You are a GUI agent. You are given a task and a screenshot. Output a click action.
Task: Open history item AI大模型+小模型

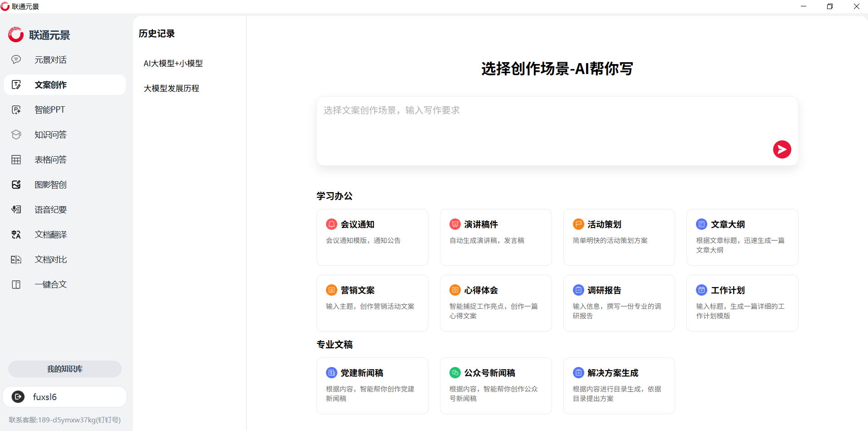pyautogui.click(x=173, y=64)
